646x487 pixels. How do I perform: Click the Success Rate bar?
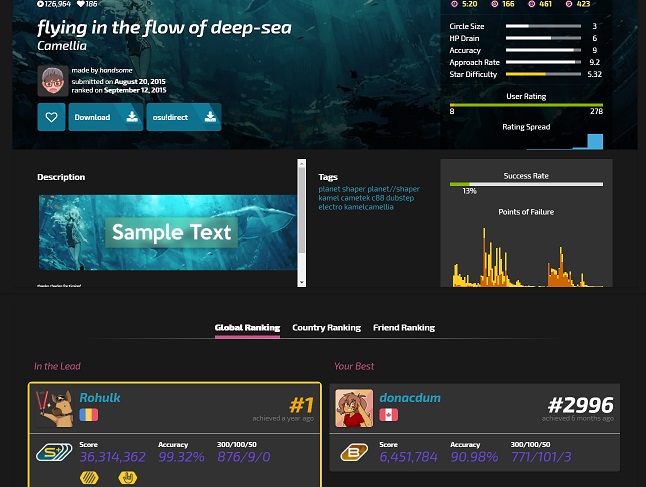click(x=526, y=184)
